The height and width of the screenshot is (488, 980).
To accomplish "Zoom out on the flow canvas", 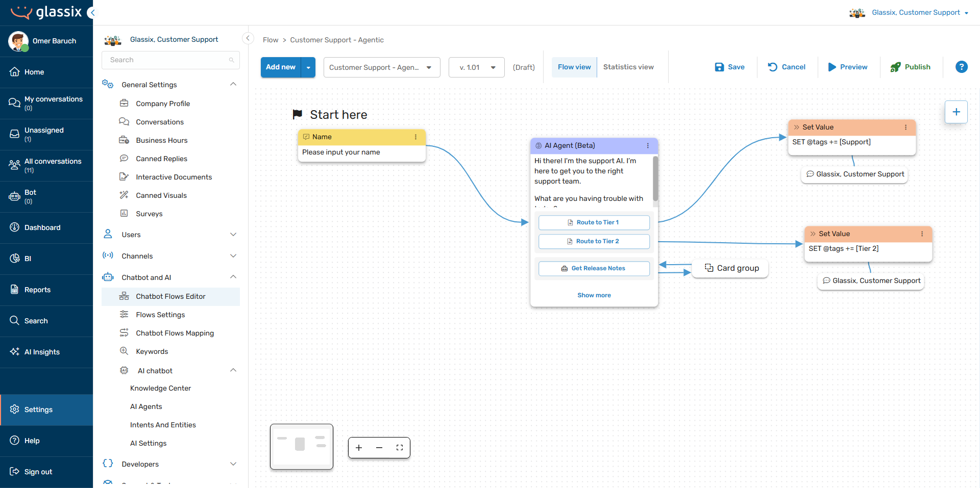I will click(x=379, y=448).
